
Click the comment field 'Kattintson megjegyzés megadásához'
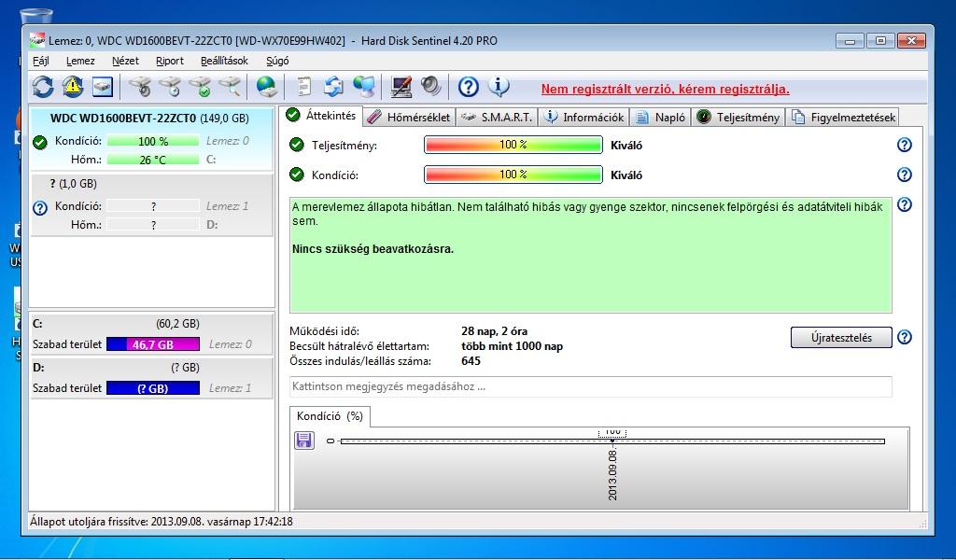(x=590, y=386)
